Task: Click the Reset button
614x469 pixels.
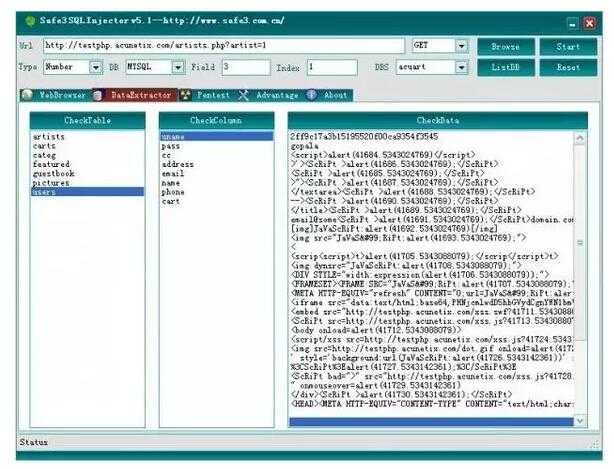Action: point(568,67)
